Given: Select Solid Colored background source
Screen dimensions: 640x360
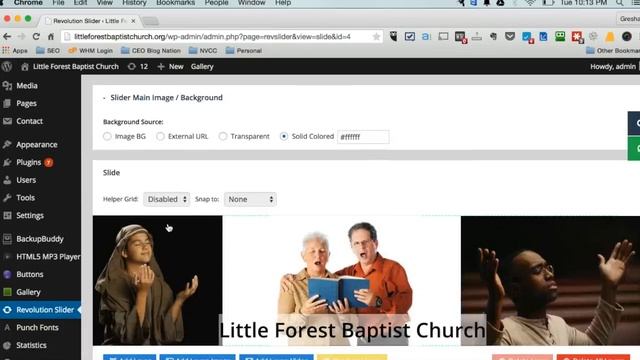Looking at the screenshot, I should pyautogui.click(x=284, y=136).
